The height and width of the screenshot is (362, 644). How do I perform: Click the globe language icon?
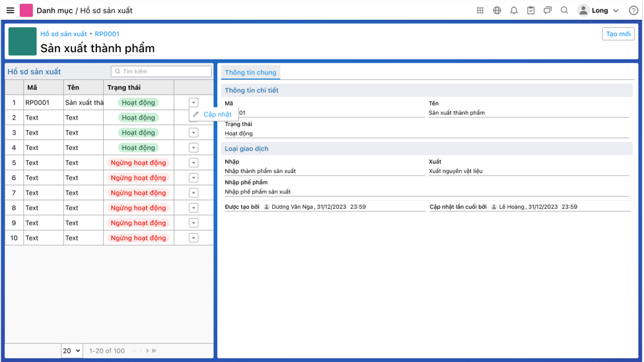[x=497, y=11]
